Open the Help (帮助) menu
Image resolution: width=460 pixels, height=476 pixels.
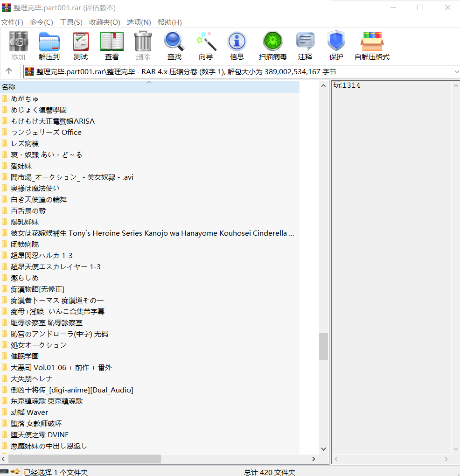pos(170,22)
